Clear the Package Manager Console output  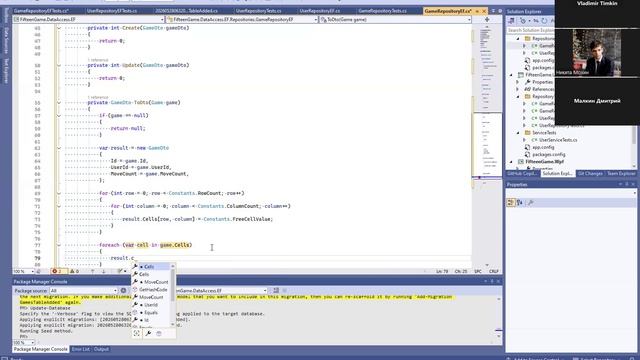[276, 291]
